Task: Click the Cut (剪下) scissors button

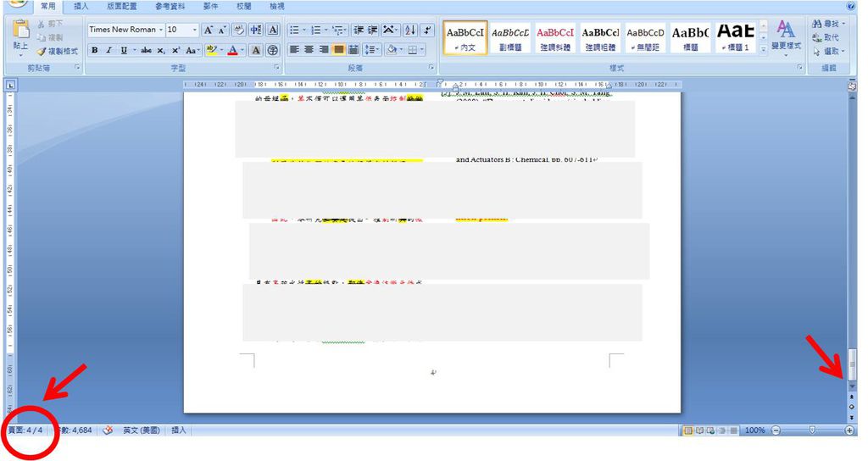Action: pos(50,24)
